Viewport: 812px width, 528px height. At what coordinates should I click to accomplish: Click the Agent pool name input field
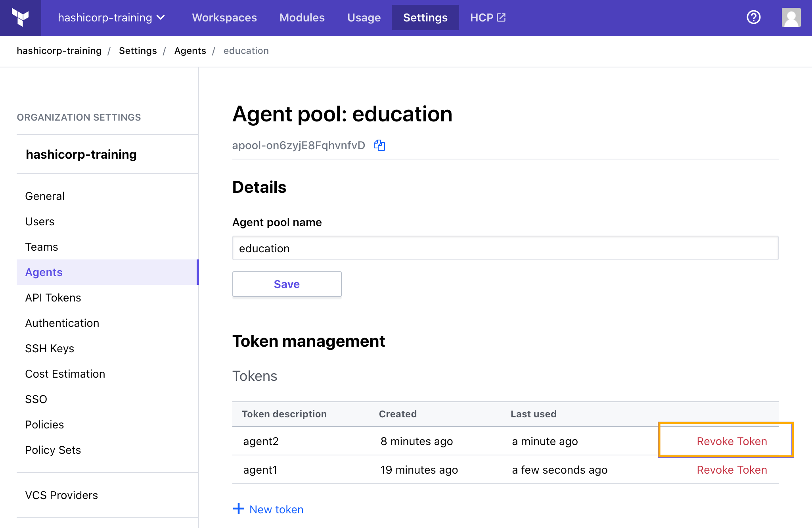click(505, 248)
